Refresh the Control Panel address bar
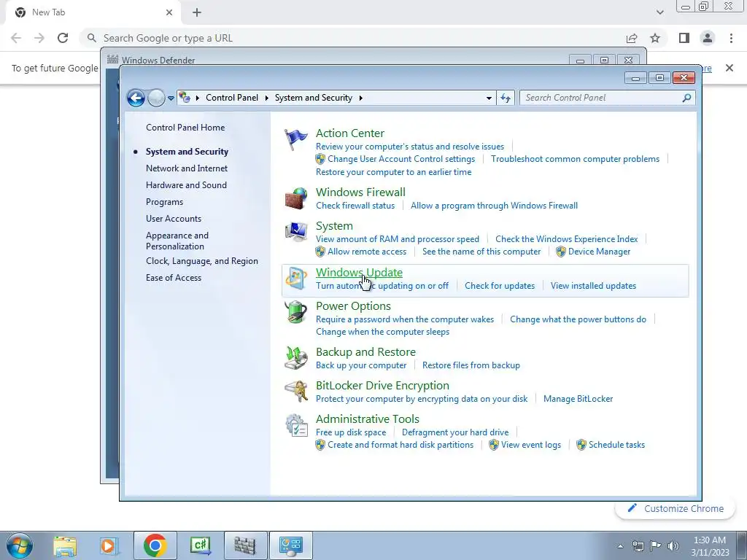Image resolution: width=747 pixels, height=560 pixels. tap(506, 98)
